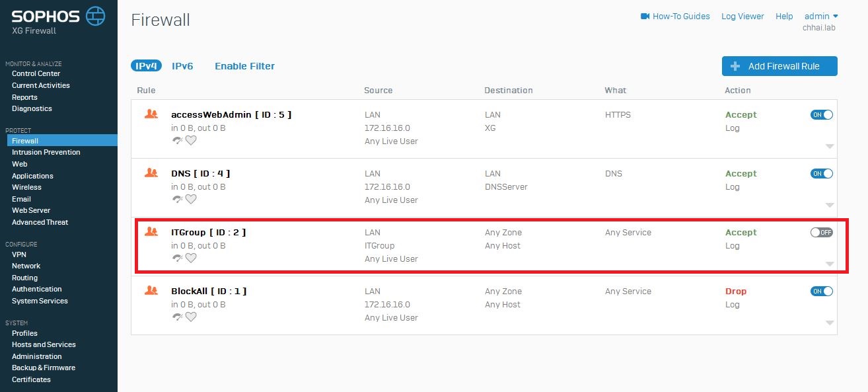868x392 pixels.
Task: Open Intrusion Prevention in the sidebar
Action: pyautogui.click(x=46, y=152)
